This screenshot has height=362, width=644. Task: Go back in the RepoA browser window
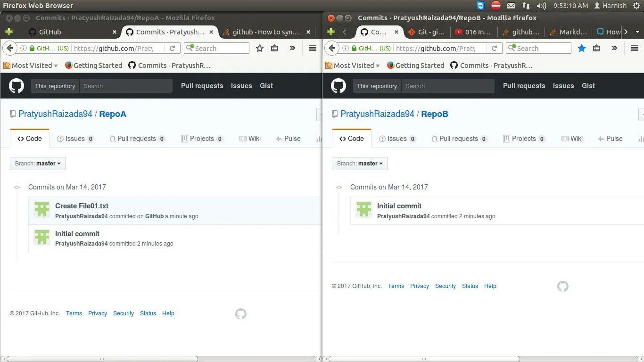(10, 48)
